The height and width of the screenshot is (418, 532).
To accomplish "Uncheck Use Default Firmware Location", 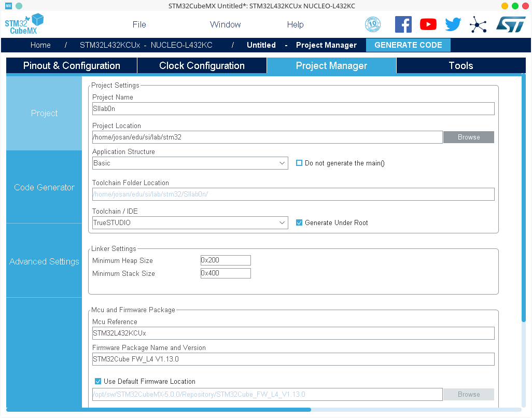I will click(97, 381).
